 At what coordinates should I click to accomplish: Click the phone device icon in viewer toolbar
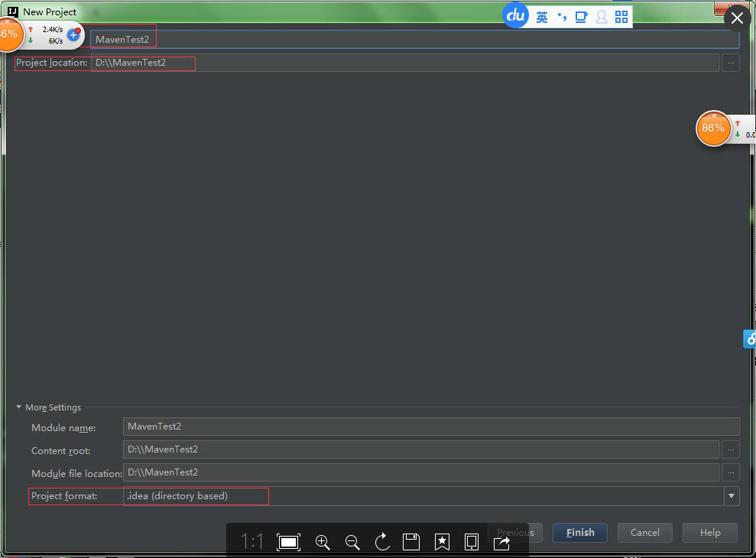pyautogui.click(x=472, y=542)
